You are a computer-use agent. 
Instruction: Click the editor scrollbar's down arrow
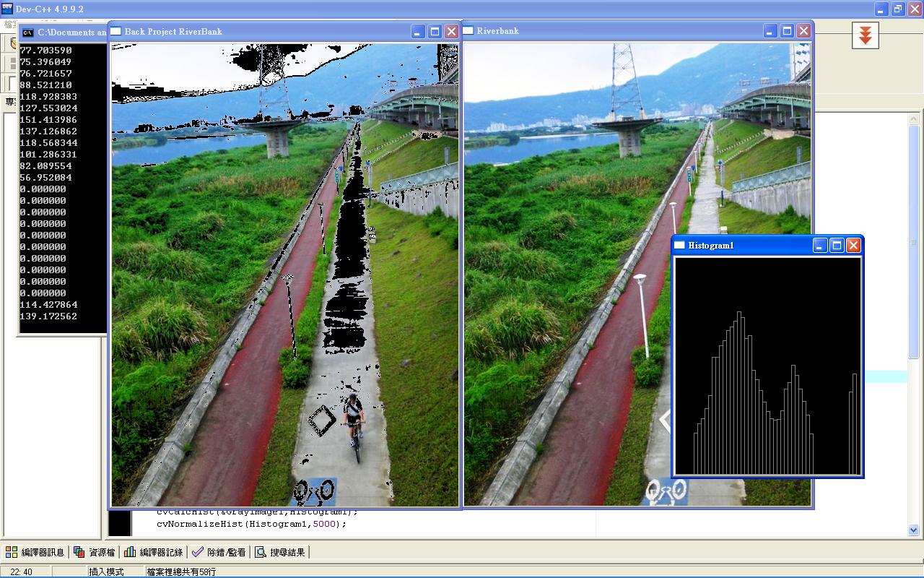click(914, 530)
